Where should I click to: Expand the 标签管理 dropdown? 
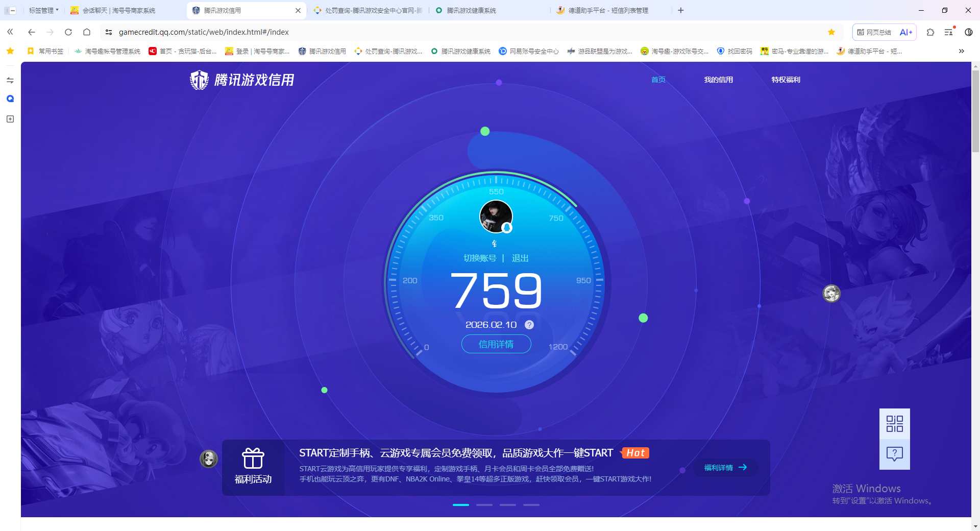coord(43,10)
